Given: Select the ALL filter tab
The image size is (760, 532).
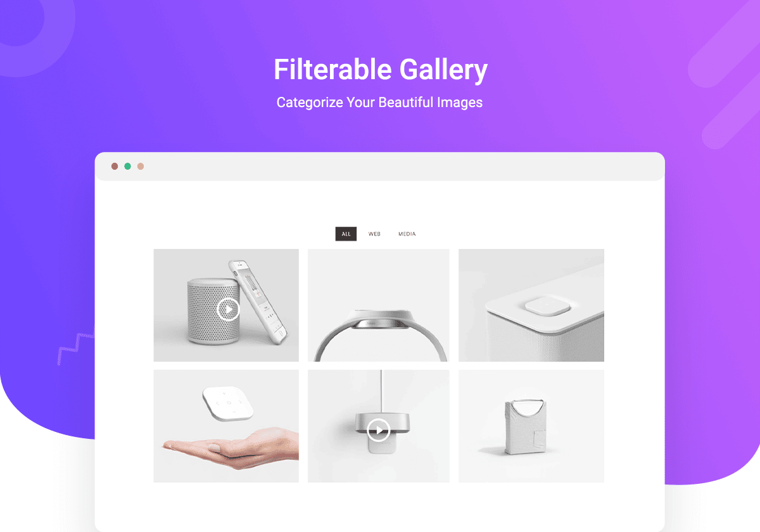Looking at the screenshot, I should pyautogui.click(x=346, y=234).
